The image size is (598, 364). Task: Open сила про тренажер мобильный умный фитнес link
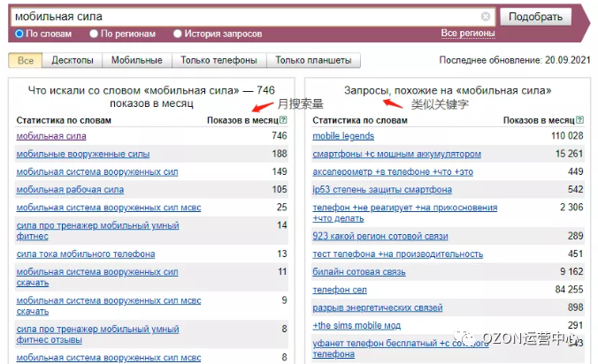click(97, 231)
